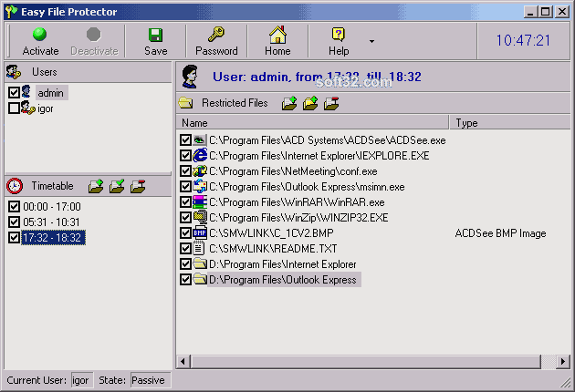Click the D:\Program Files\Internet Explorer folder icon
This screenshot has height=392, width=575.
point(200,263)
